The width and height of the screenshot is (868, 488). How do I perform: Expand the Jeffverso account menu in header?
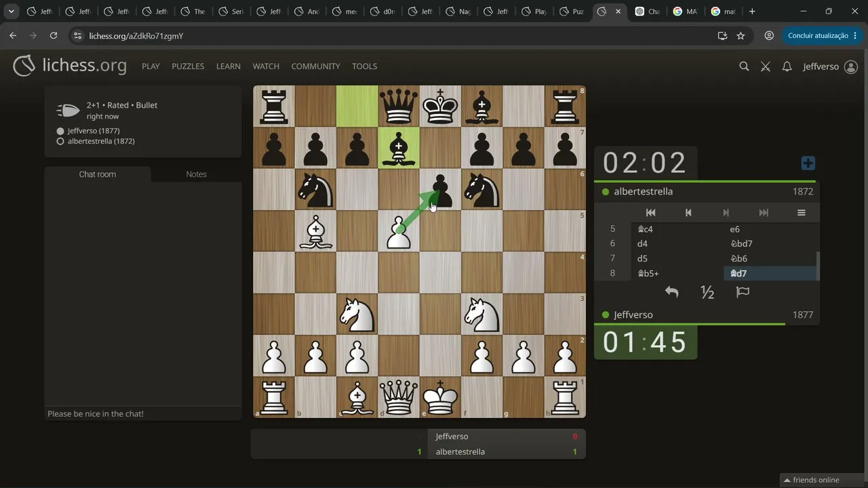tap(830, 66)
